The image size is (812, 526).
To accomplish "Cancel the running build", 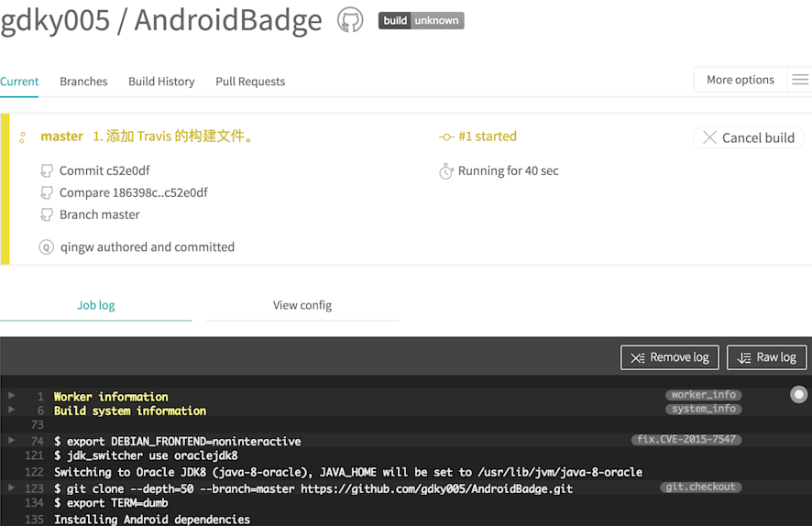I will pyautogui.click(x=748, y=137).
